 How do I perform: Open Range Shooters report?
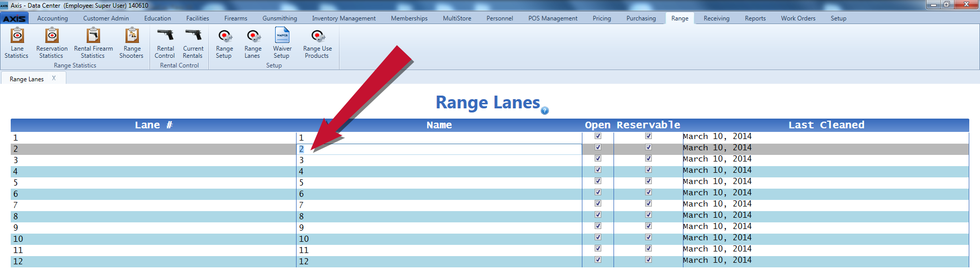(132, 43)
